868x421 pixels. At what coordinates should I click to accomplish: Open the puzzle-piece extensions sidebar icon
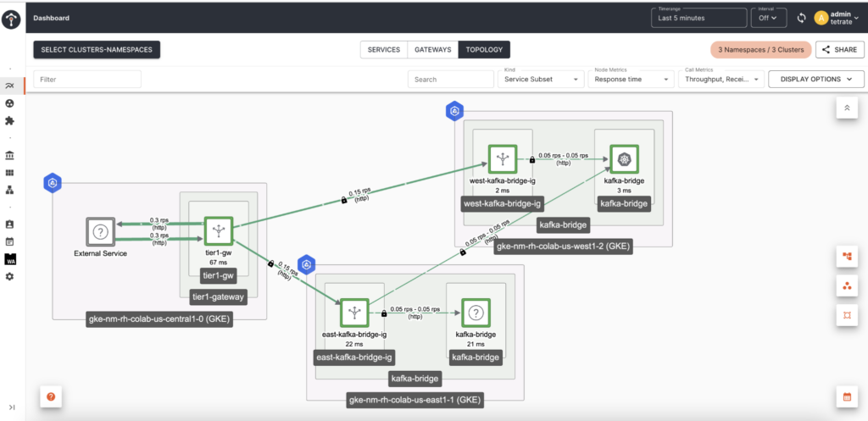(x=9, y=120)
